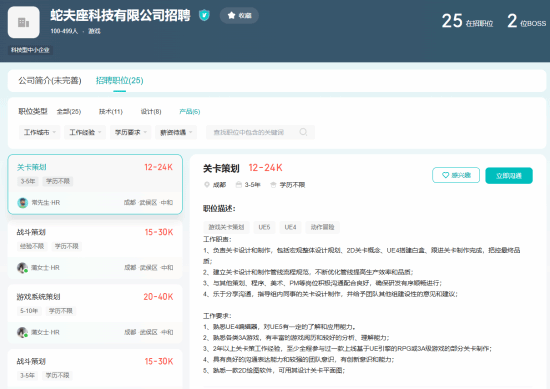
Task: Click the company name 蛇夫座科技有限公司招聘
Action: [x=120, y=15]
